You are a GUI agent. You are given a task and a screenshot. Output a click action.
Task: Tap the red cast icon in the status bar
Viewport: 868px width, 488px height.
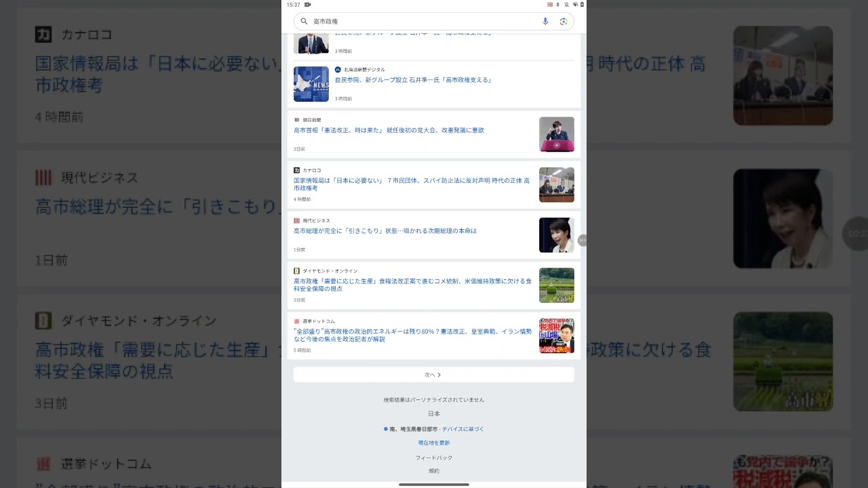point(550,5)
